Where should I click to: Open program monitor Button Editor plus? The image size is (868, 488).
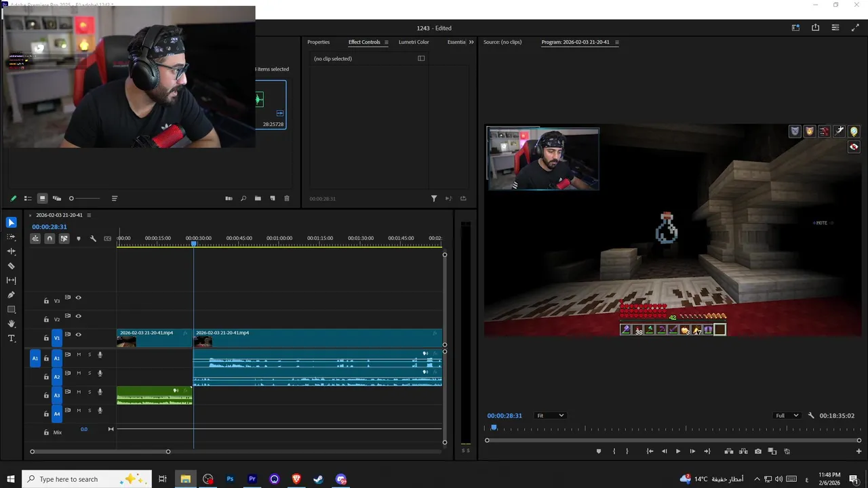point(859,451)
